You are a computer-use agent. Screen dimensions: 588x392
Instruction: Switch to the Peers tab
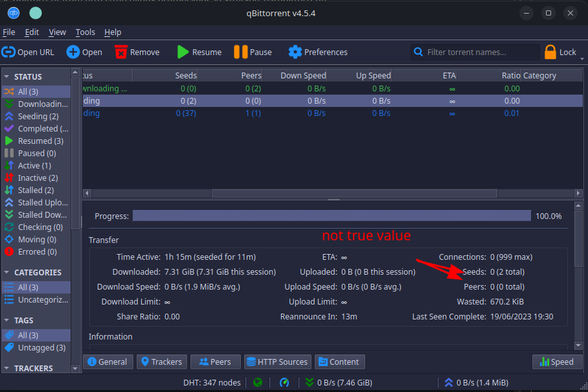coord(215,362)
